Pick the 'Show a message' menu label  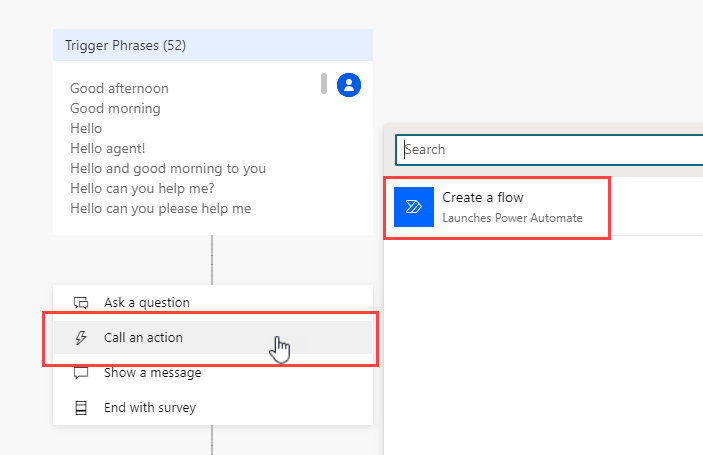152,373
